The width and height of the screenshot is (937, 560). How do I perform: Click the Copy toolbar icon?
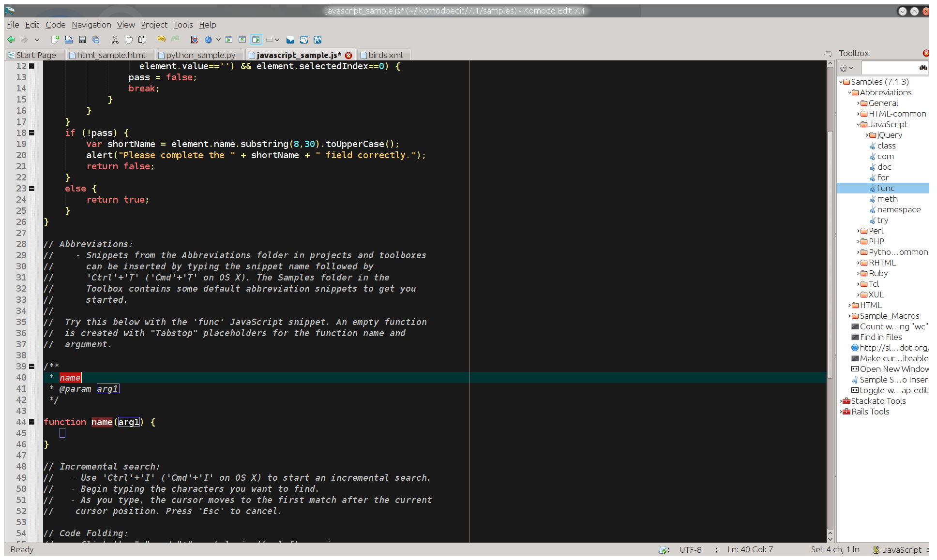coord(129,40)
